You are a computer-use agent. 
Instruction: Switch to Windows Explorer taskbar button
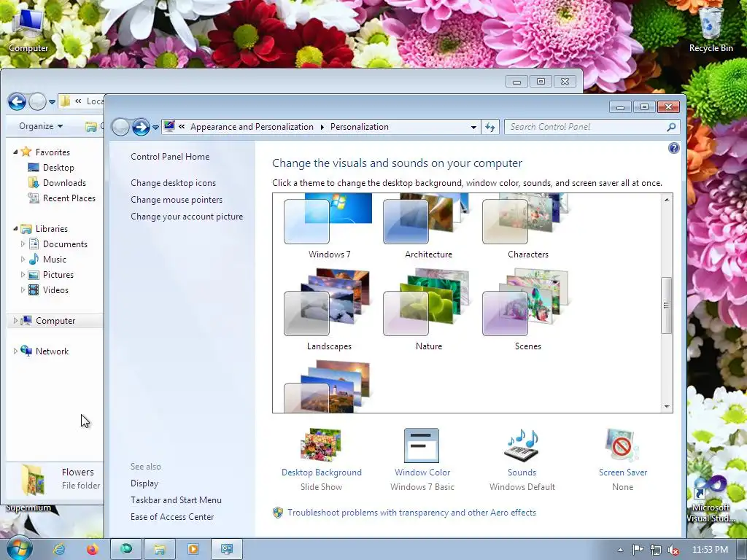tap(160, 549)
